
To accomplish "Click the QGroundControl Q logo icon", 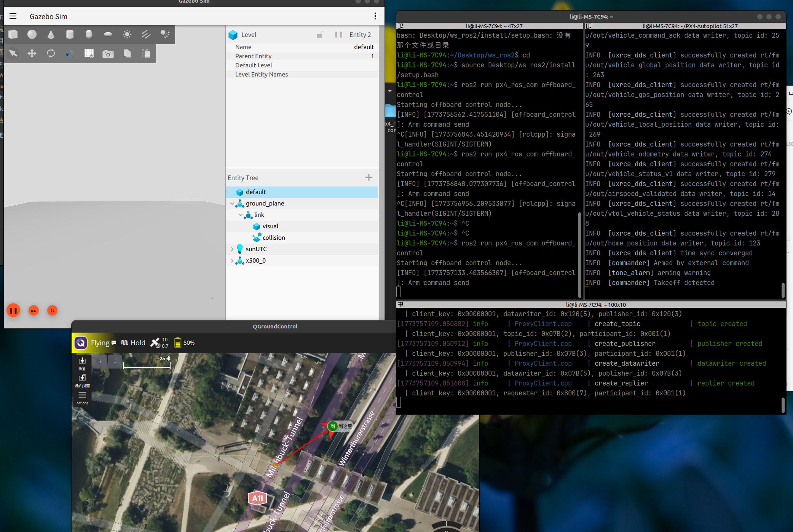I will [x=81, y=343].
